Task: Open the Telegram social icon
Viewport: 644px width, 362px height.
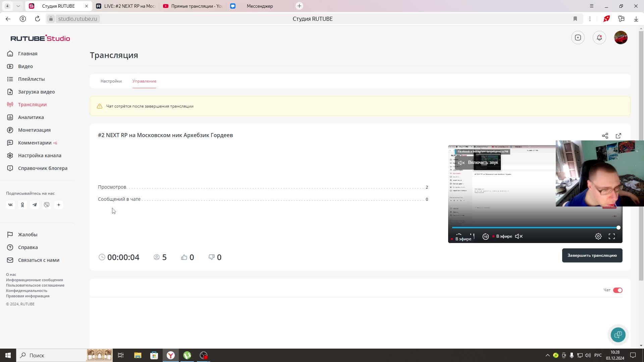Action: coord(35,205)
